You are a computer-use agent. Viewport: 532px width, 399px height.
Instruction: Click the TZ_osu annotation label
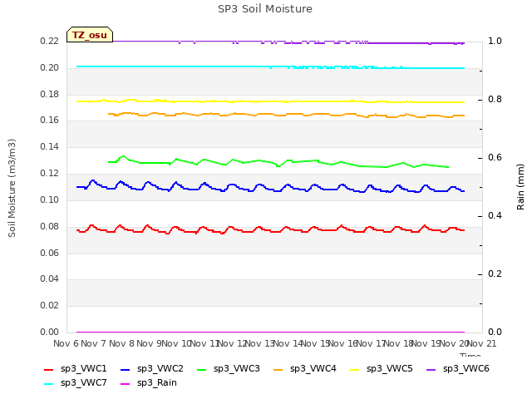pyautogui.click(x=90, y=35)
